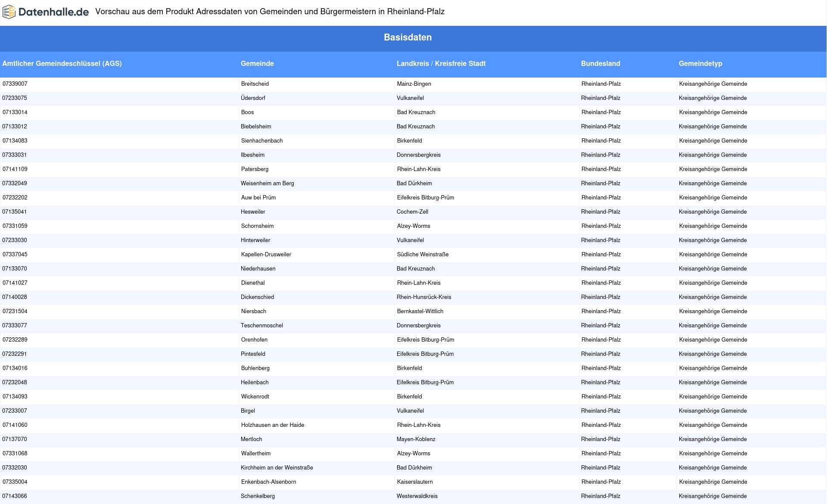Click the Biebelsheim cell
Image resolution: width=827 pixels, height=504 pixels.
pos(317,127)
